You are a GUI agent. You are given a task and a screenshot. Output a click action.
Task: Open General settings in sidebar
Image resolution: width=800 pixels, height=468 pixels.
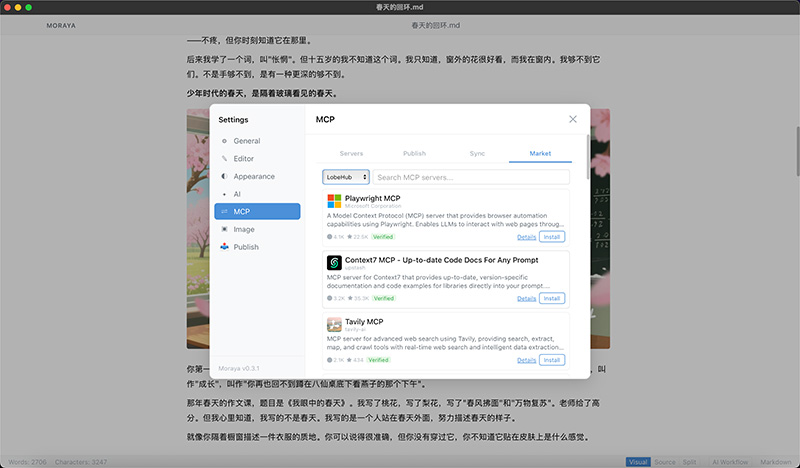pos(246,141)
